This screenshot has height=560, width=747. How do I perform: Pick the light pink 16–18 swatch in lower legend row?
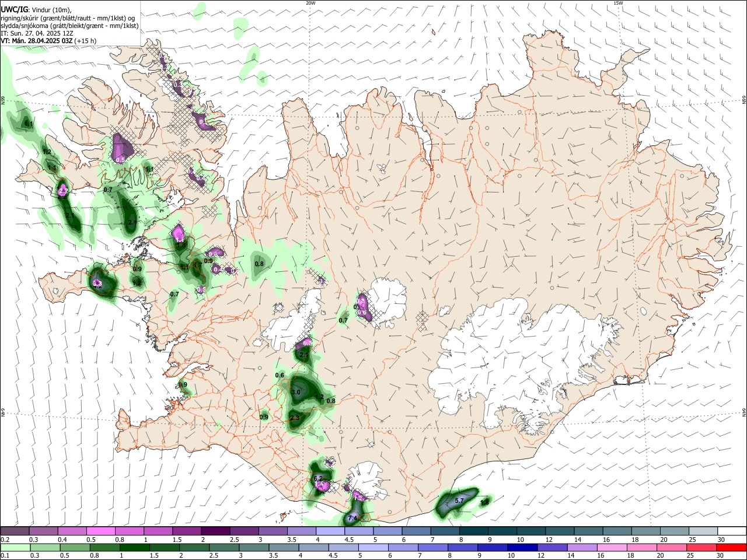tap(612, 547)
